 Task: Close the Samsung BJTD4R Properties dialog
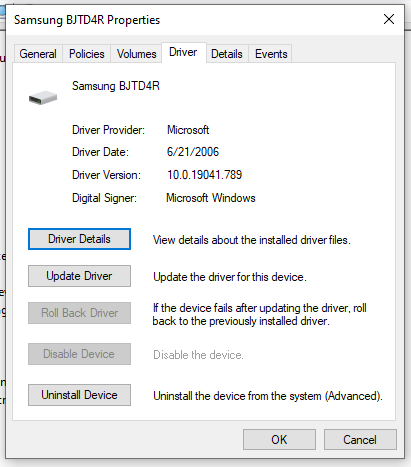(389, 19)
